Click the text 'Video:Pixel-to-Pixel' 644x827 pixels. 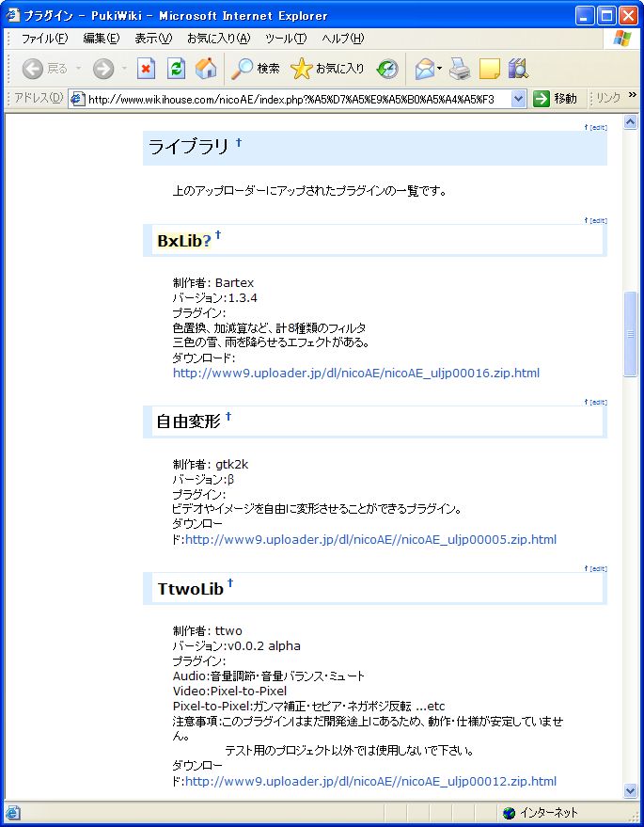[x=229, y=691]
